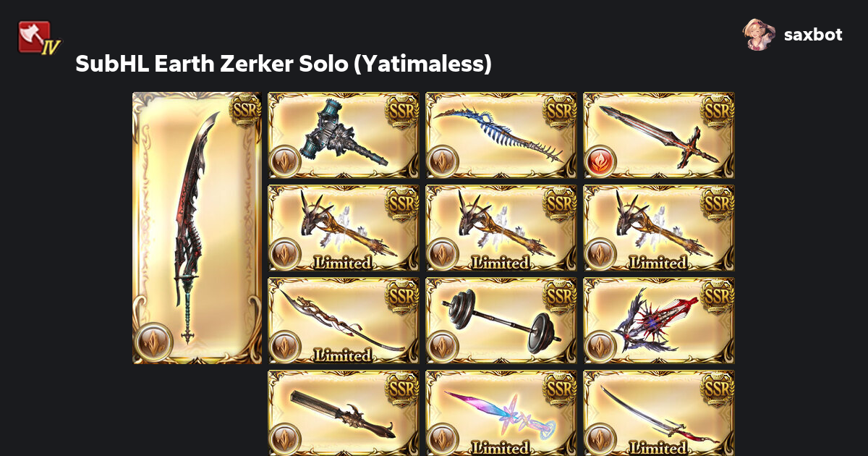
Task: Click the SSR badge on the mainhand weapon
Action: pos(244,110)
